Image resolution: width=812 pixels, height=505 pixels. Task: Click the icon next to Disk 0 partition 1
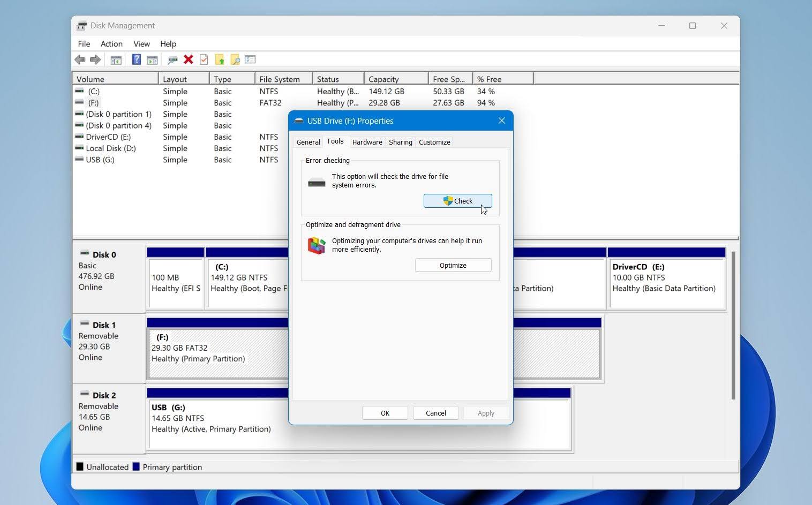pyautogui.click(x=79, y=114)
